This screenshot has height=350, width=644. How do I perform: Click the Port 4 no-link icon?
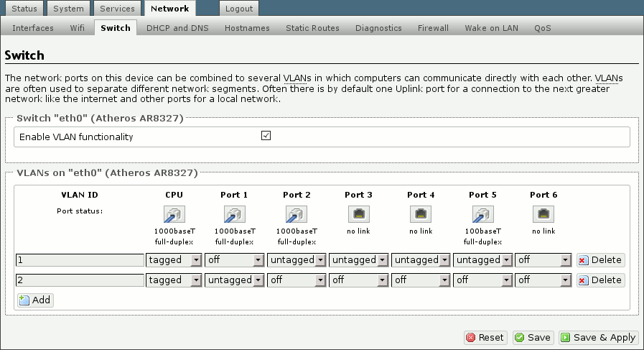(x=421, y=214)
